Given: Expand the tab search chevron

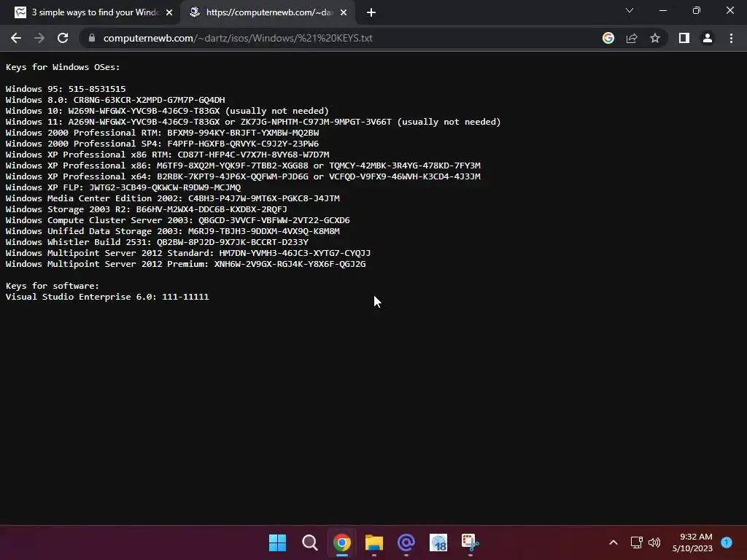Looking at the screenshot, I should point(630,10).
